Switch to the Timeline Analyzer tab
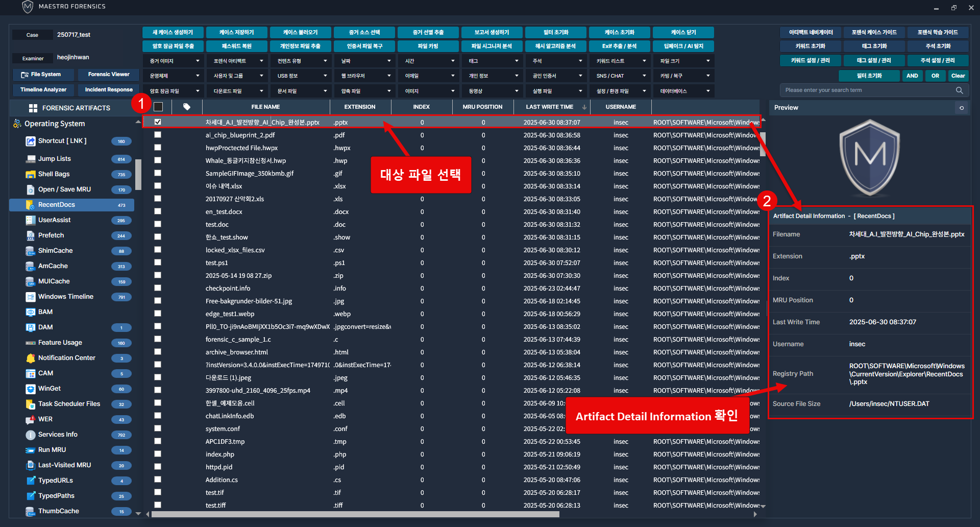Screen dimensions: 980x527 [x=43, y=90]
